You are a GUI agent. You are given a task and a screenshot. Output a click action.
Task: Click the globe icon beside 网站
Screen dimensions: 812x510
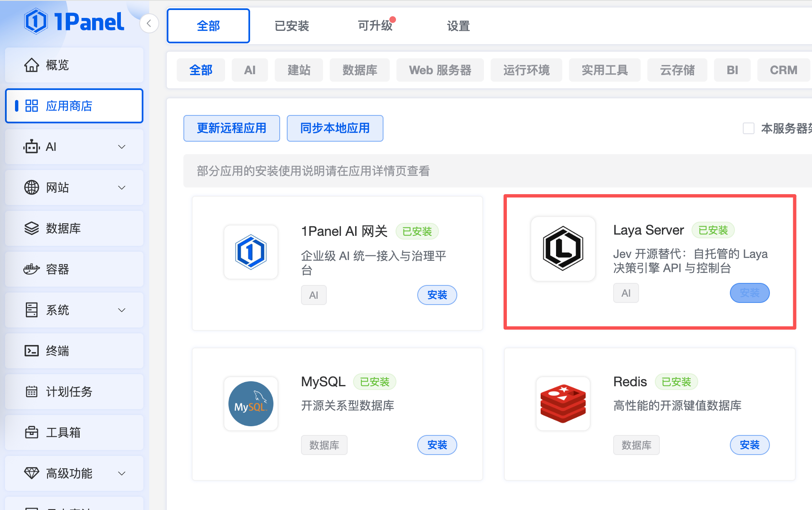coord(32,187)
